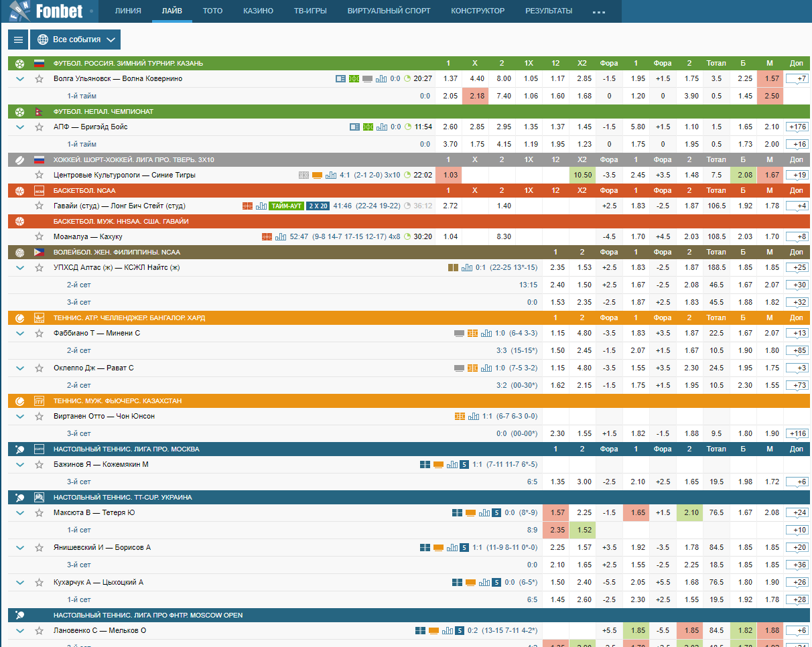The image size is (812, 647).
Task: Open the green match-center field icon for АПФ match
Action: coord(368,127)
